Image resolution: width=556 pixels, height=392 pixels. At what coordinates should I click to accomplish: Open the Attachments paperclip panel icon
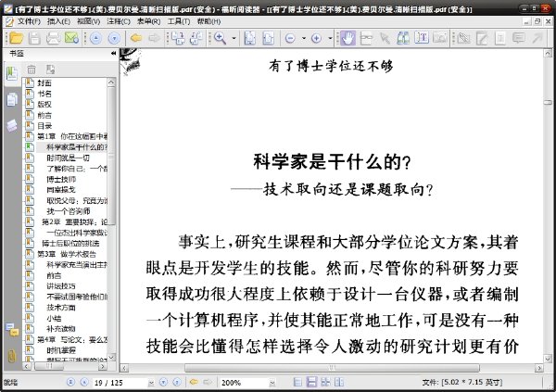[12, 356]
